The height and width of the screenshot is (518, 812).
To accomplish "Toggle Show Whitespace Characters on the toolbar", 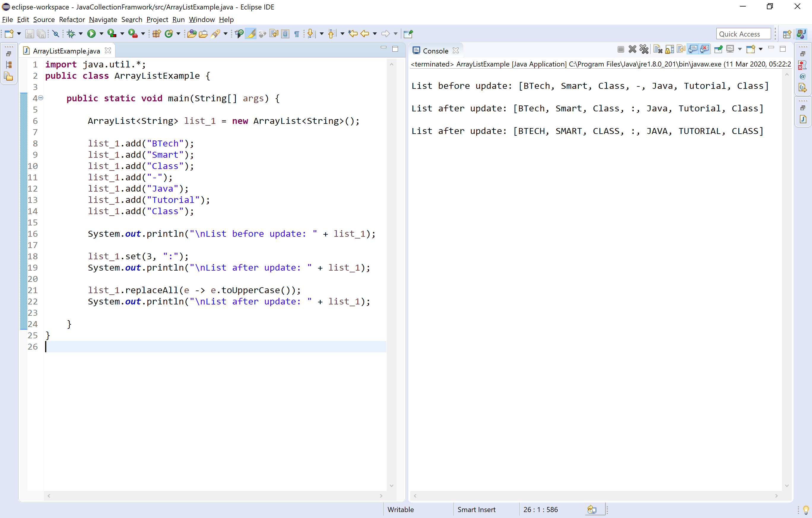I will click(297, 33).
